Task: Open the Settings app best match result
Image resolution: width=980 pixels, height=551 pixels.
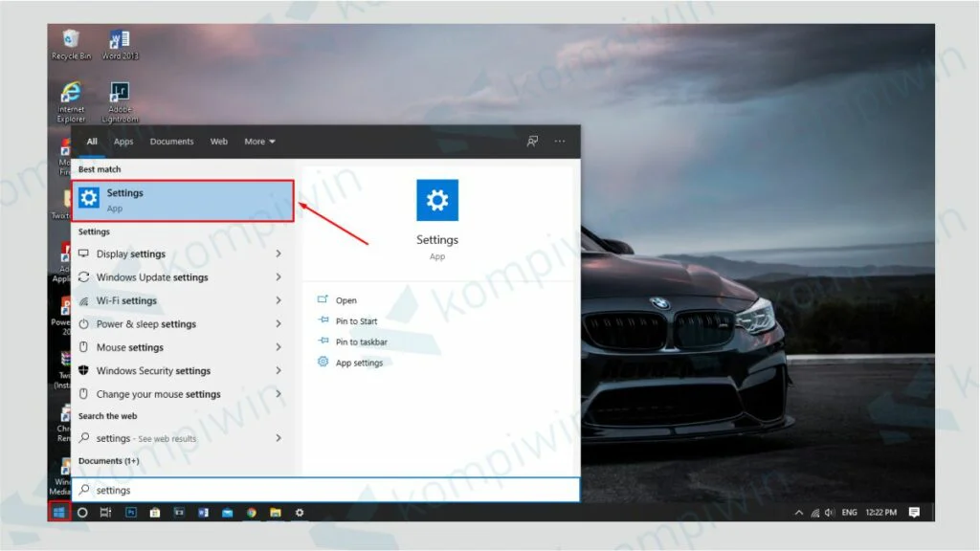Action: (x=182, y=200)
